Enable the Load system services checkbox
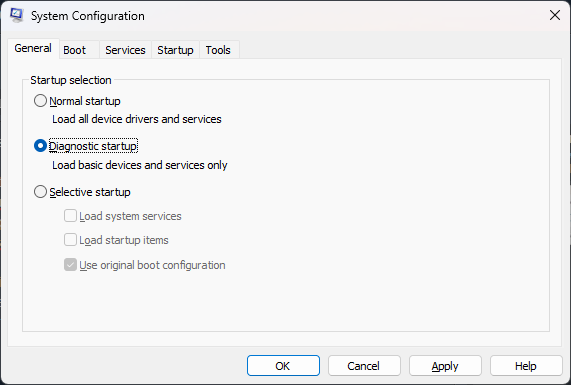Viewport: 571px width, 385px height. (70, 216)
